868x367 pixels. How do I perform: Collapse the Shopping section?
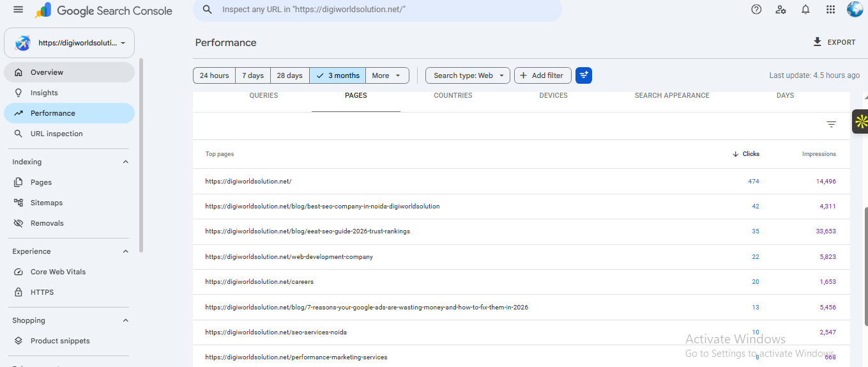[125, 320]
